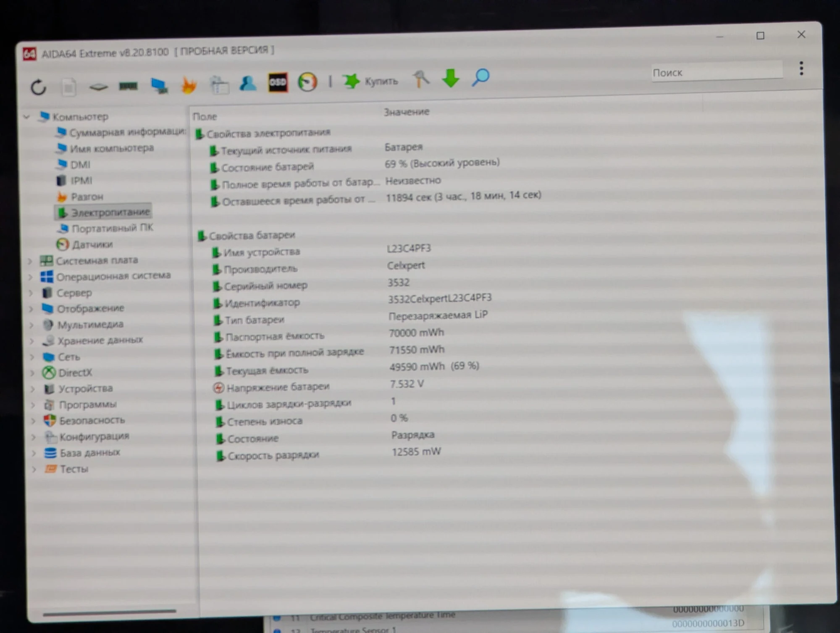The image size is (840, 633).
Task: Expand the Системная плата node
Action: [30, 261]
